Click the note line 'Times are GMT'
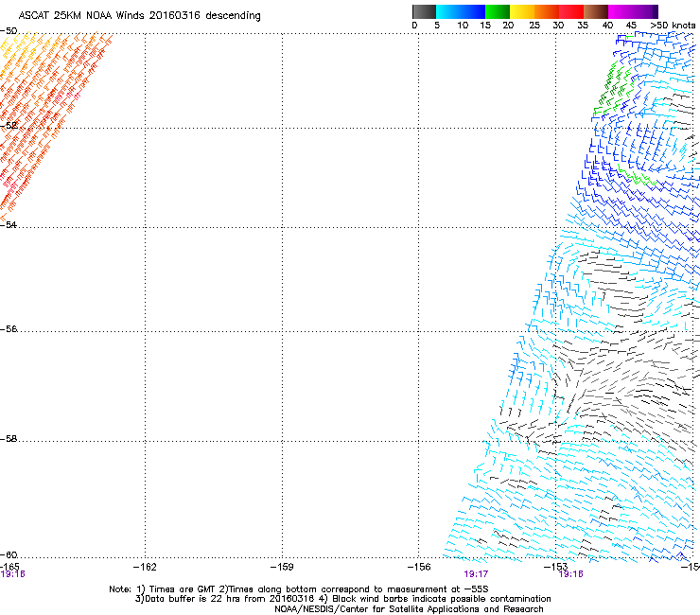 tap(298, 589)
